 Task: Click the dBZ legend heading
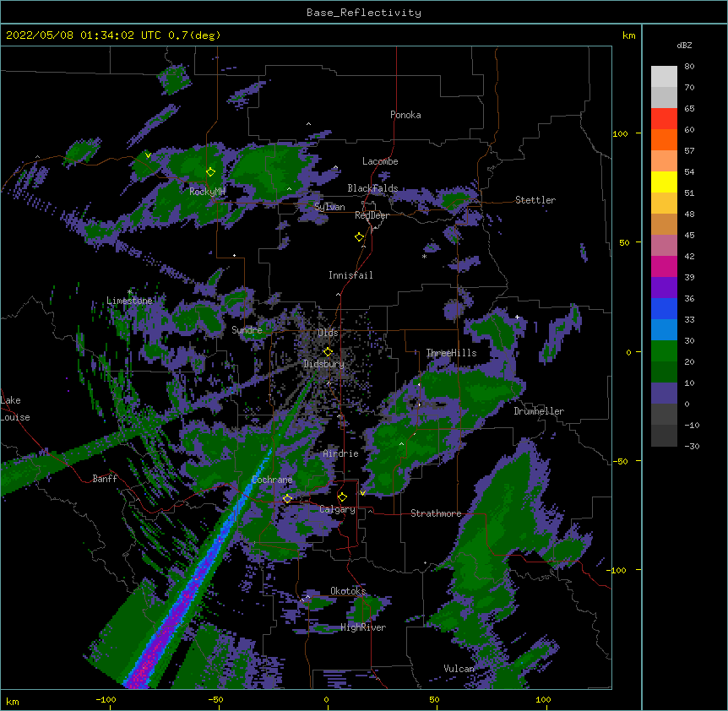(684, 46)
